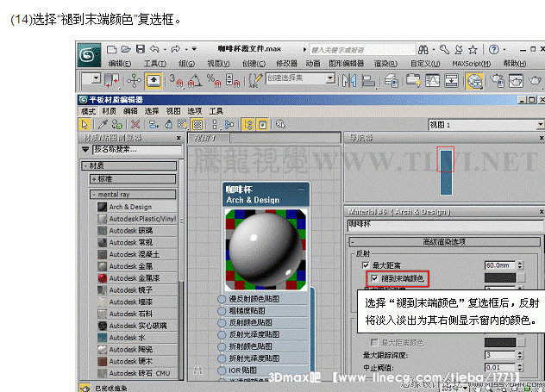Screen dimensions: 545x392
Task: Click the Save floppy disk icon
Action: 140,49
